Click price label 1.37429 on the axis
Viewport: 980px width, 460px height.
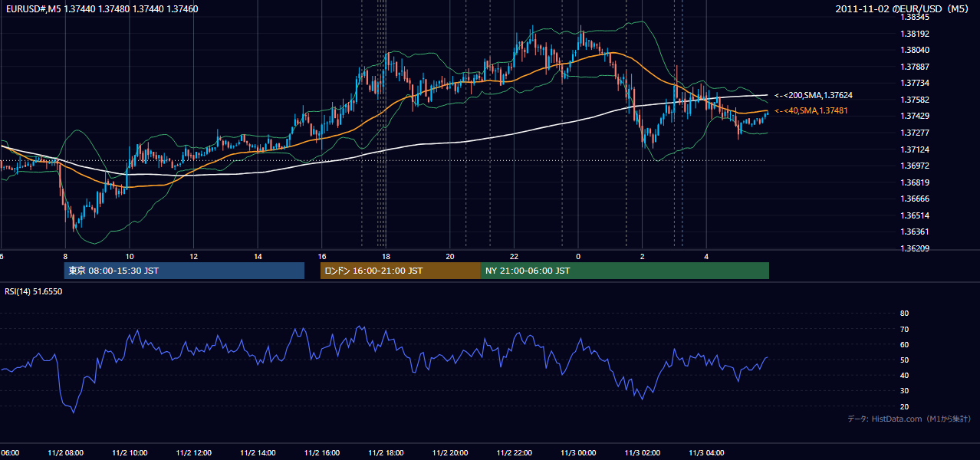pos(915,116)
